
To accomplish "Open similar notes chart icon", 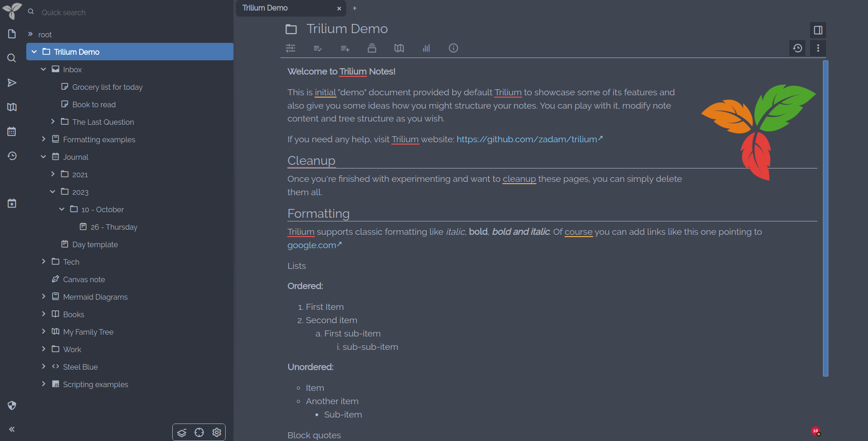I will [426, 48].
